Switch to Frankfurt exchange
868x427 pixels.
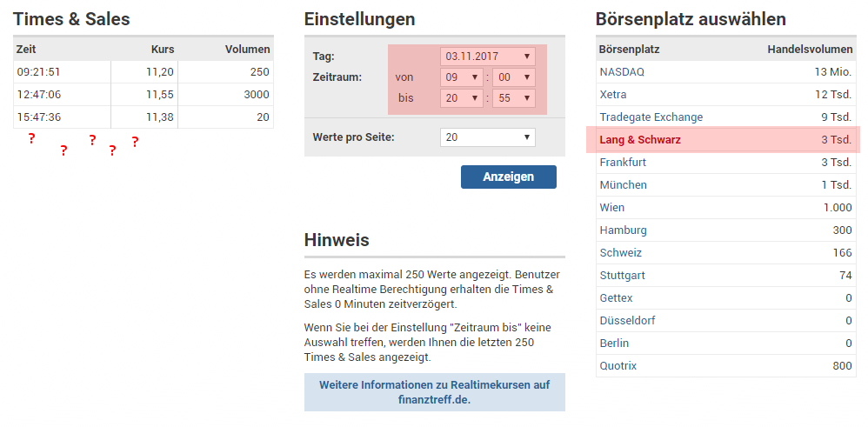(624, 162)
